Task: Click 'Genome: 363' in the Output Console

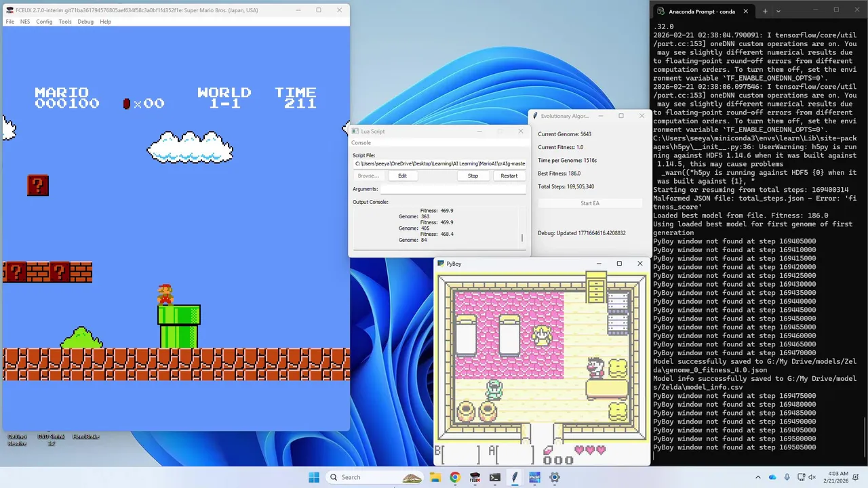Action: 414,217
